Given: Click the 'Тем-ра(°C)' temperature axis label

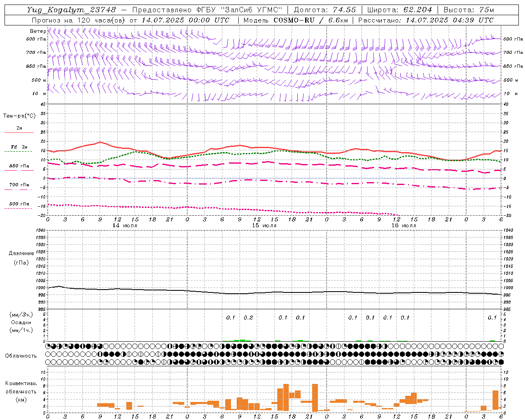Looking at the screenshot, I should pyautogui.click(x=19, y=116).
